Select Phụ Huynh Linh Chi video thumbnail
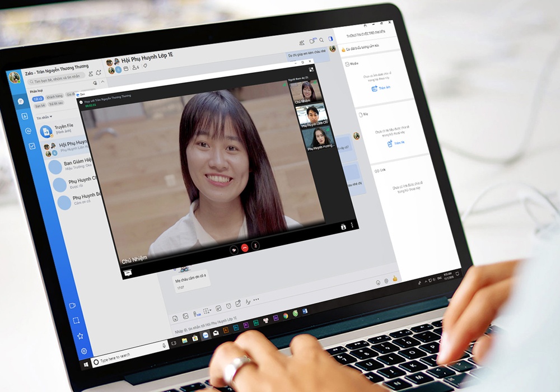 click(312, 115)
